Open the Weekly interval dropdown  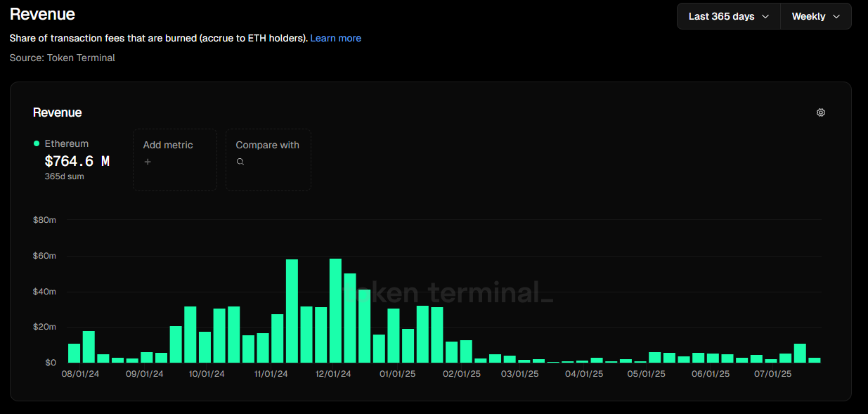pyautogui.click(x=816, y=16)
